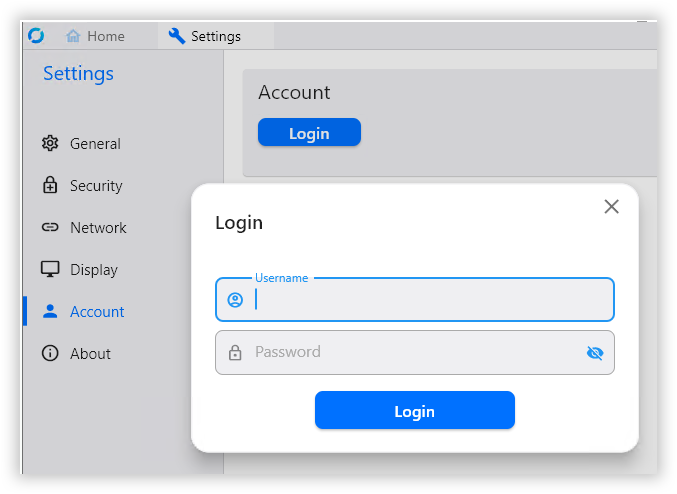Viewport: 677px width, 494px height.
Task: Close the Login dialog with the X
Action: click(612, 207)
